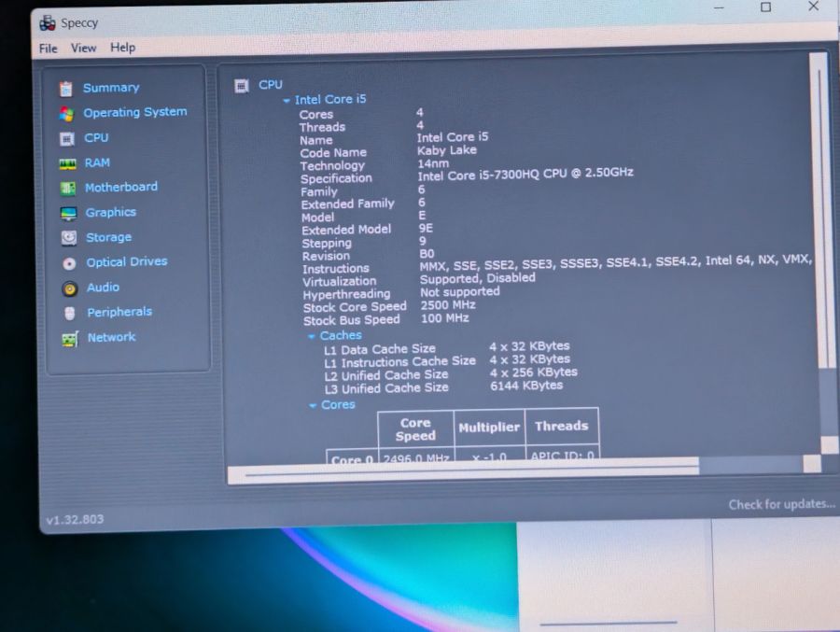Click the Network card icon in sidebar

[70, 339]
